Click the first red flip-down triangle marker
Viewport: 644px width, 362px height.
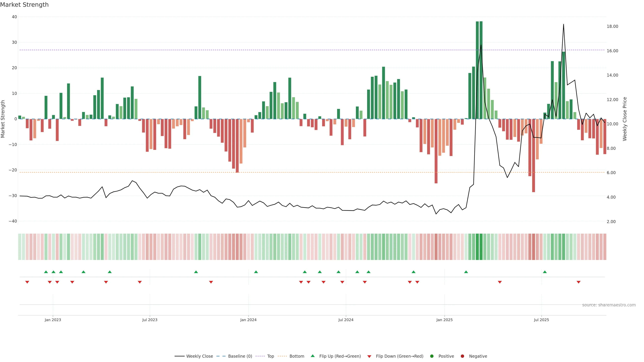click(x=27, y=282)
